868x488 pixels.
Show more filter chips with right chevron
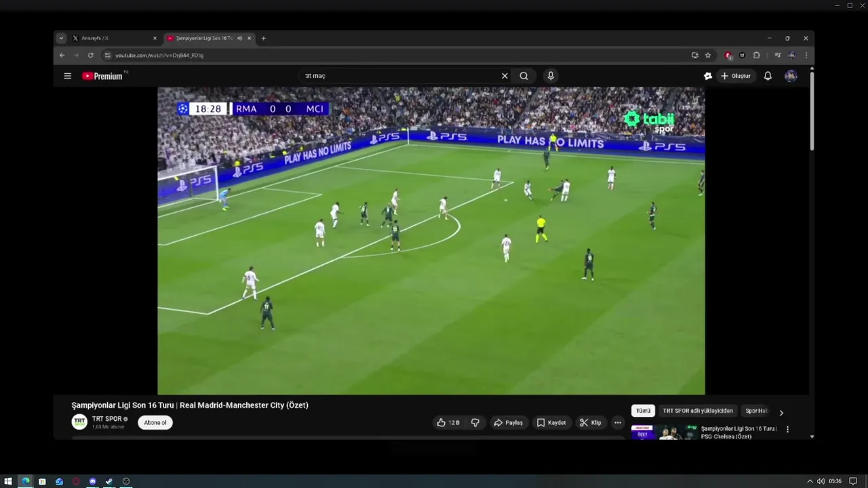pos(781,412)
